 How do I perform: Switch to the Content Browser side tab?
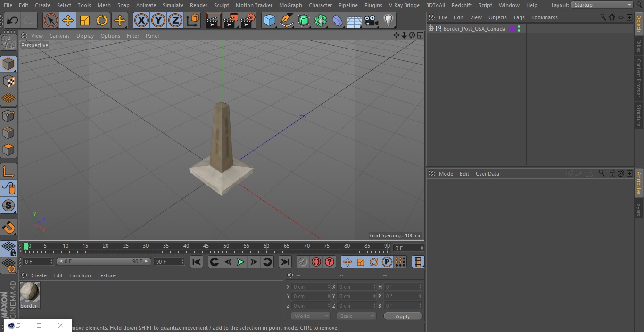tap(639, 78)
